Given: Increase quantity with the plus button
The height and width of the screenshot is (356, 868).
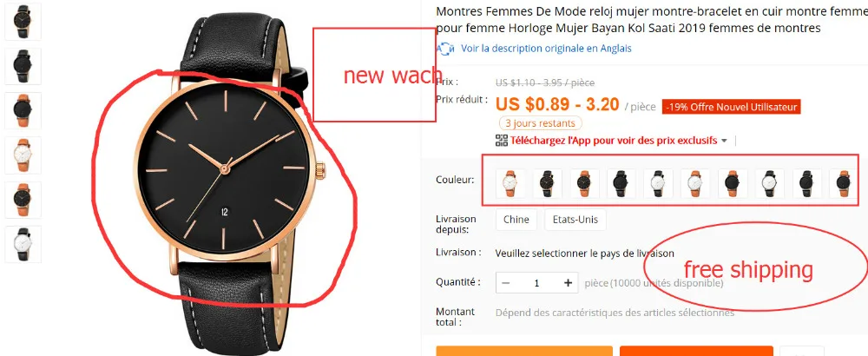Looking at the screenshot, I should click(x=568, y=283).
